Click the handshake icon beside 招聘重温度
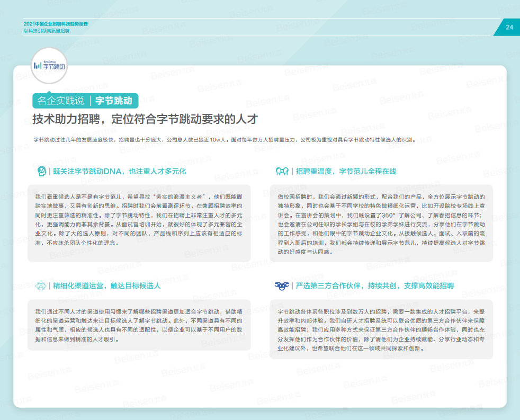The height and width of the screenshot is (420, 520). point(282,171)
